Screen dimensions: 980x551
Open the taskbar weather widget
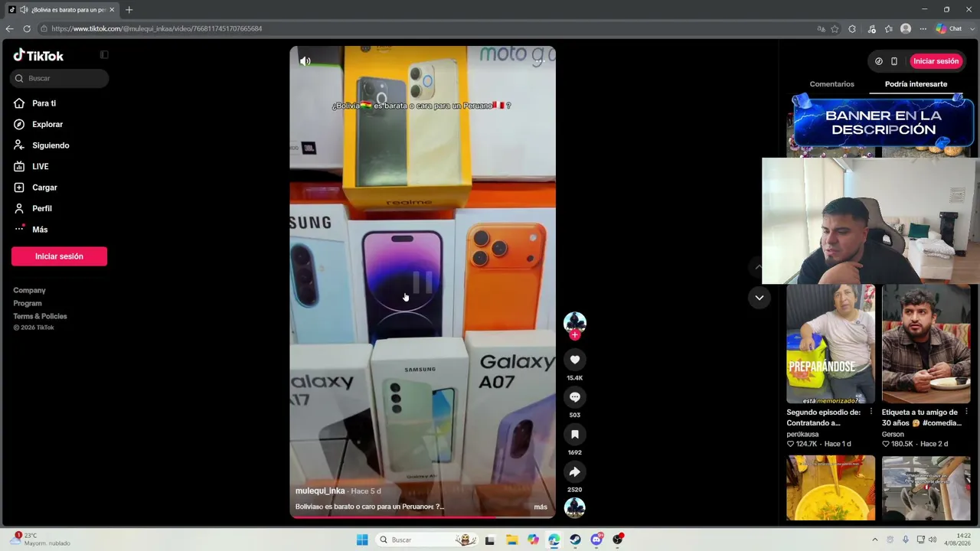pyautogui.click(x=40, y=540)
